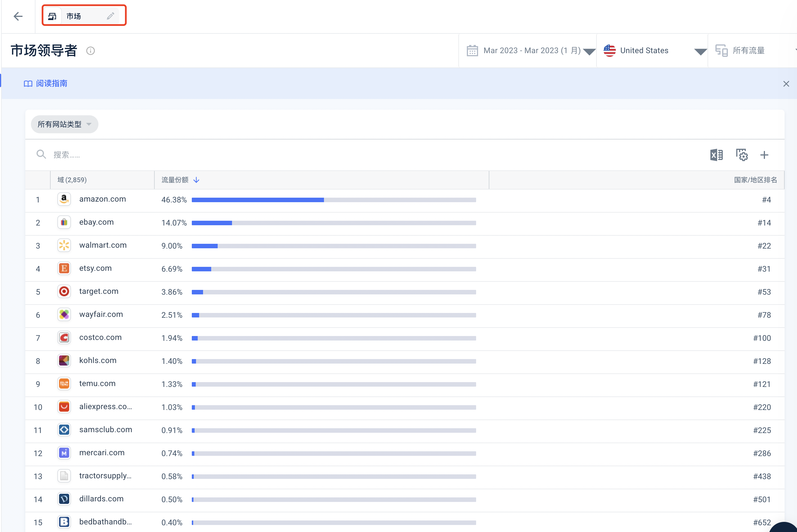Click the target.com favicon
This screenshot has width=797, height=532.
pyautogui.click(x=64, y=291)
